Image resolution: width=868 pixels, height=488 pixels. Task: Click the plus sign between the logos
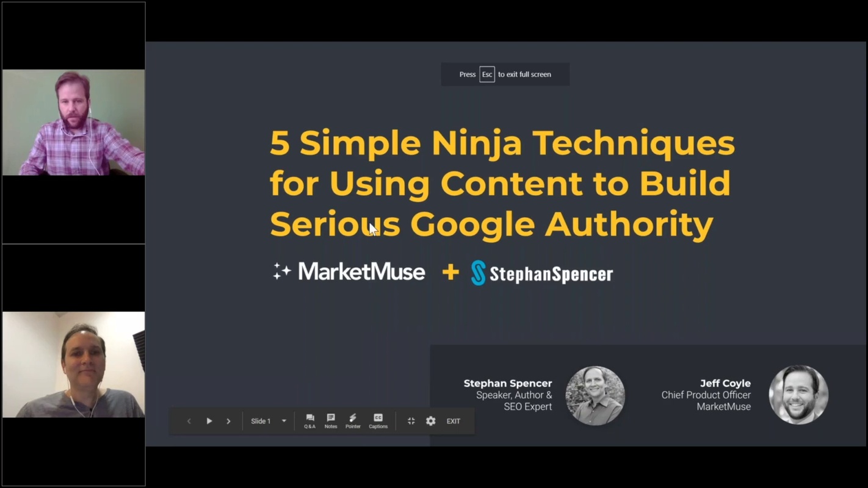(x=450, y=272)
